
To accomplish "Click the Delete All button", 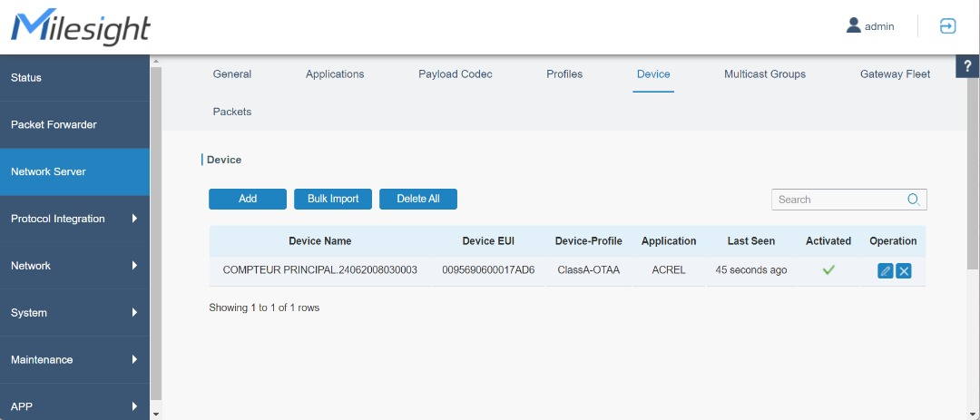I will coord(418,199).
